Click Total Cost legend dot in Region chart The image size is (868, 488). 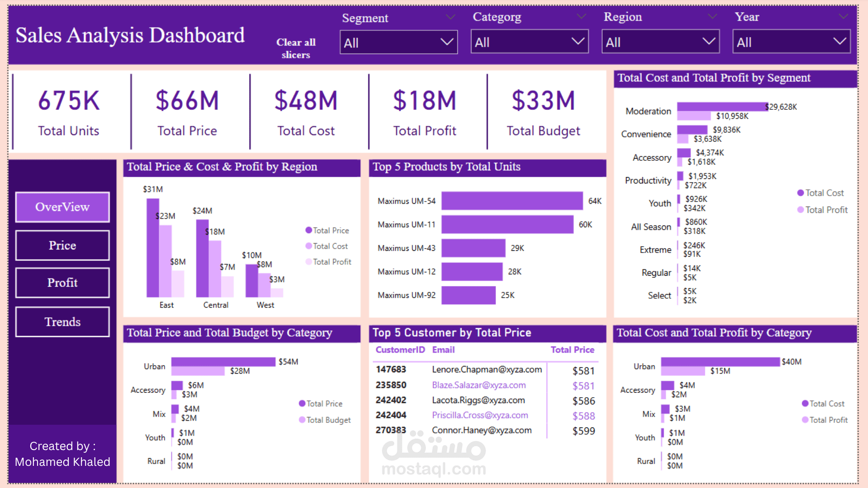click(309, 246)
